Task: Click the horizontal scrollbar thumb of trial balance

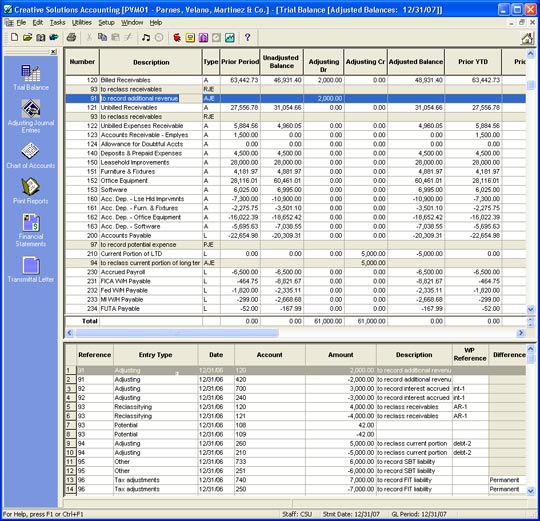Action: [x=177, y=333]
